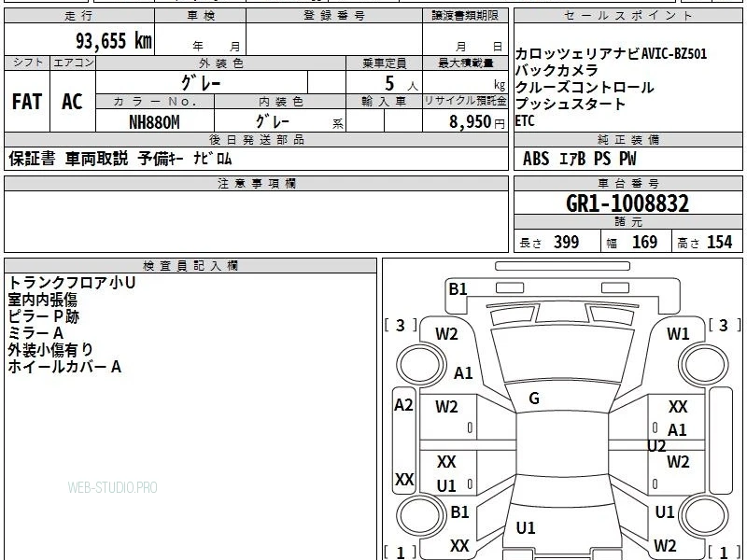747x560 pixels.
Task: Click the width value 169
Action: pos(644,242)
